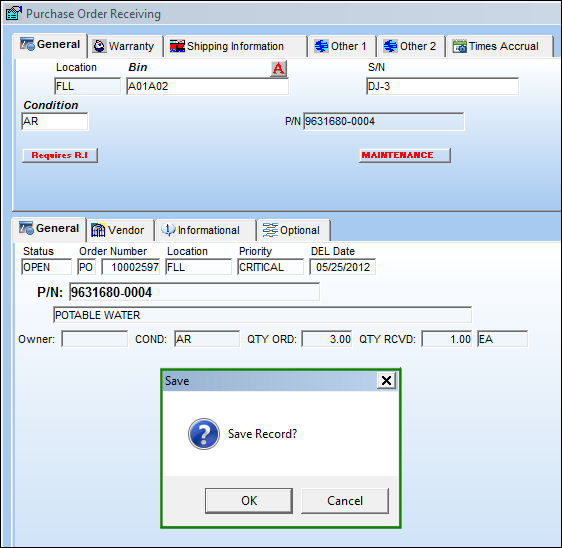This screenshot has height=548, width=562.
Task: Click the MAINTENANCE button
Action: [x=405, y=155]
